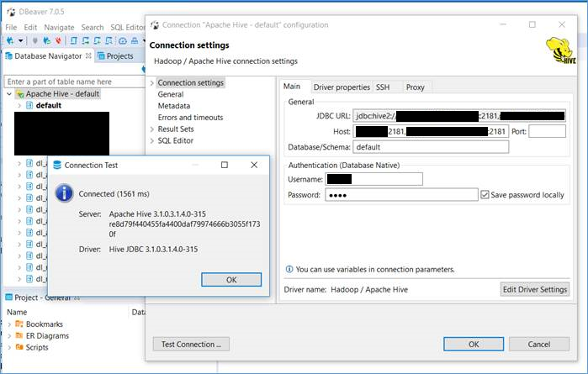Click the Bookmarks folder icon

click(19, 324)
